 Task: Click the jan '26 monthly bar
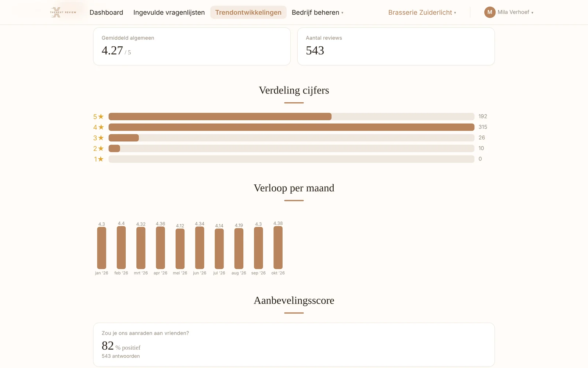(102, 248)
